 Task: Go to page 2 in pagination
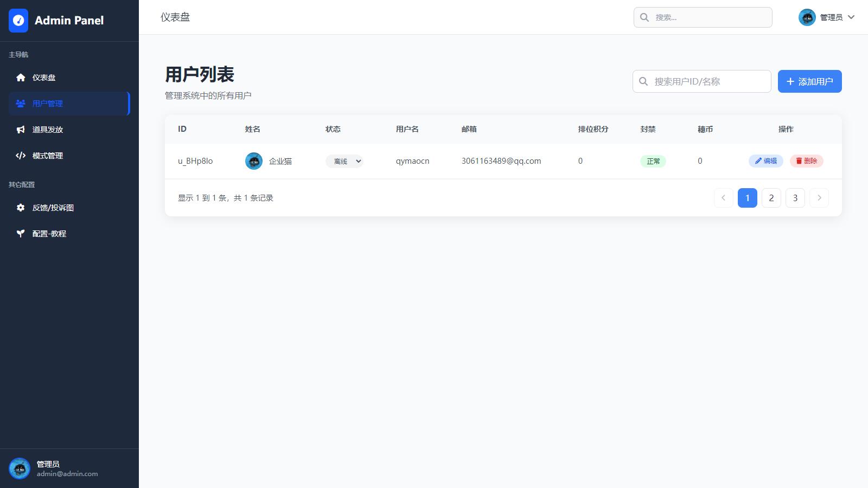tap(771, 198)
